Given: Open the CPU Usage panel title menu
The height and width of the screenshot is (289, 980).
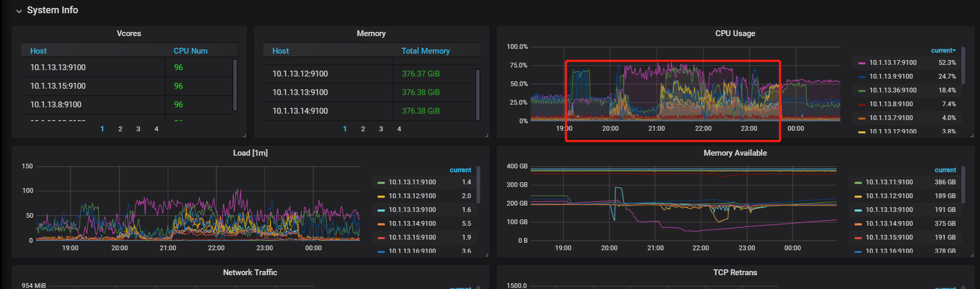Looking at the screenshot, I should [x=735, y=33].
